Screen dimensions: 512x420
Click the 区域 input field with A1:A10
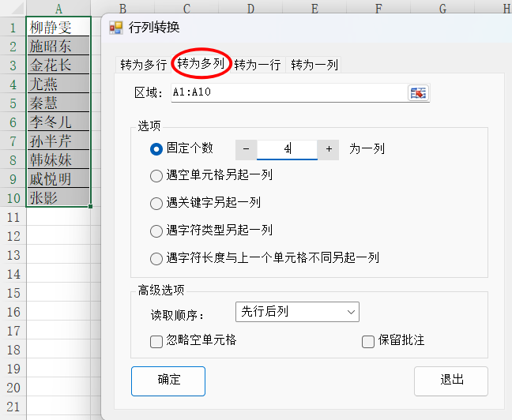point(289,92)
